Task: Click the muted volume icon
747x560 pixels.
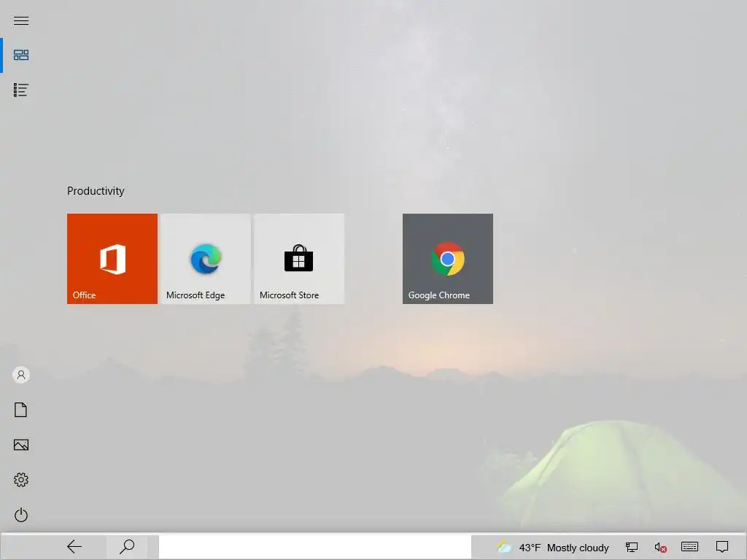Action: pyautogui.click(x=660, y=548)
